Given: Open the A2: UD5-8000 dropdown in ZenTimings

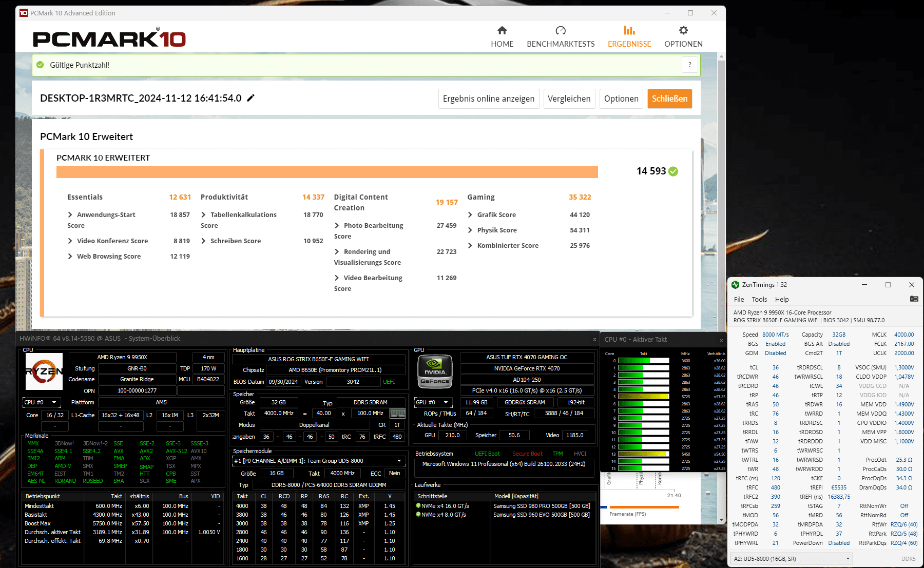Looking at the screenshot, I should click(x=791, y=559).
